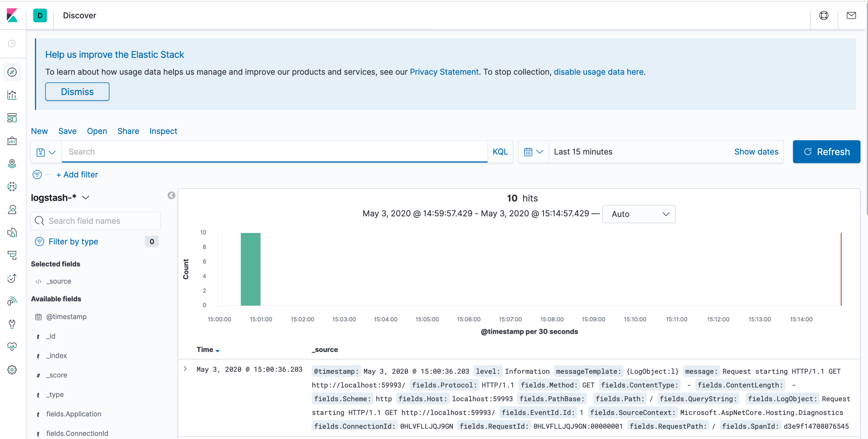Open Dashboard icon in sidebar
This screenshot has width=868, height=439.
[12, 118]
